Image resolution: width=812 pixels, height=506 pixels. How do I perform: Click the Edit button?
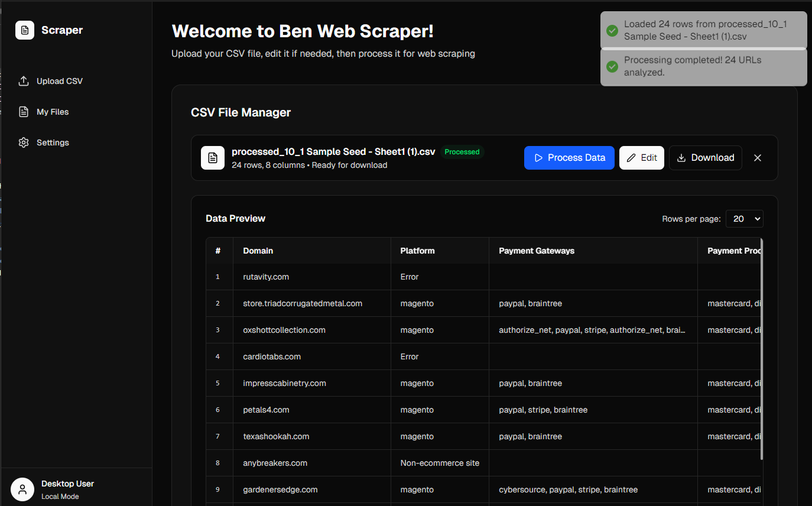[x=642, y=158]
